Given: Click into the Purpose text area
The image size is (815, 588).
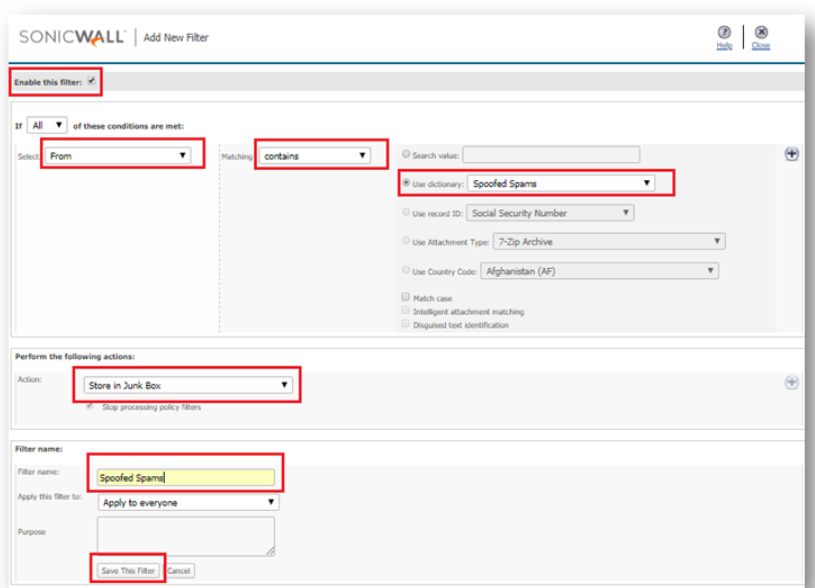Looking at the screenshot, I should pyautogui.click(x=185, y=535).
